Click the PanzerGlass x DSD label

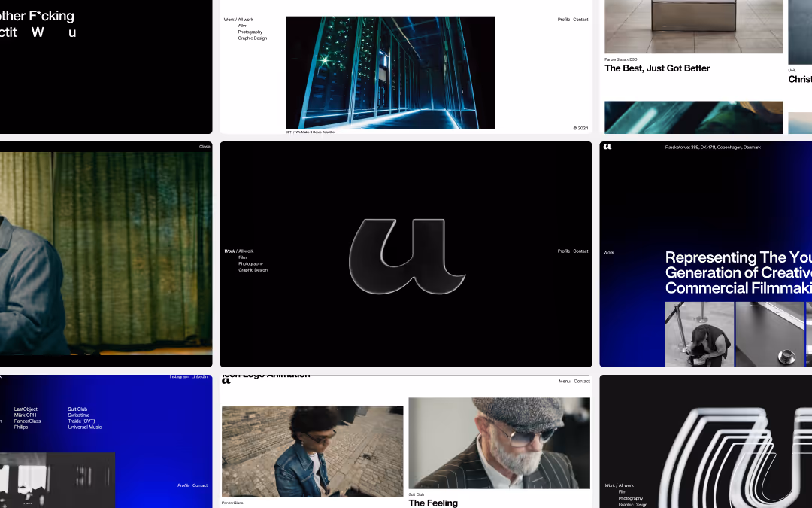pyautogui.click(x=620, y=59)
